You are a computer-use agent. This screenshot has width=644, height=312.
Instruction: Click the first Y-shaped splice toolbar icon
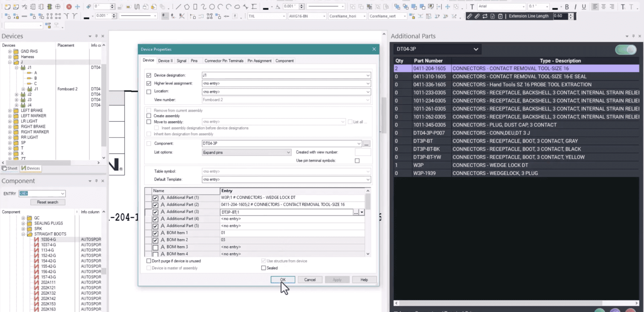[67, 16]
